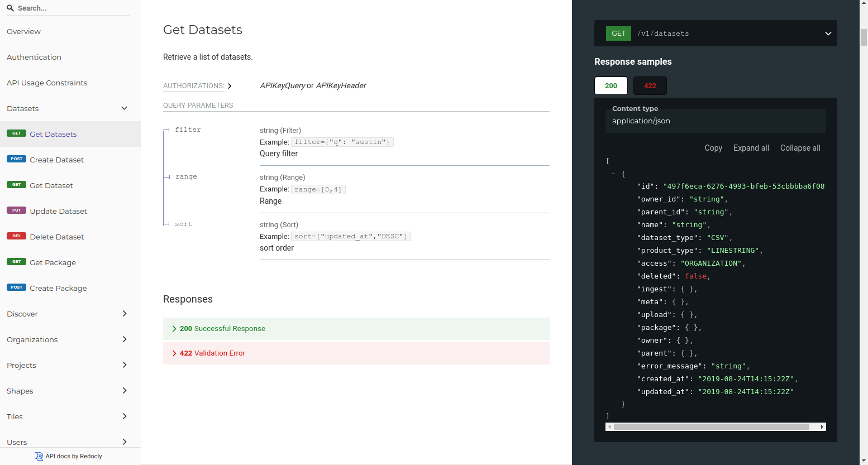Click the POST badge beside Create Package

pos(16,287)
